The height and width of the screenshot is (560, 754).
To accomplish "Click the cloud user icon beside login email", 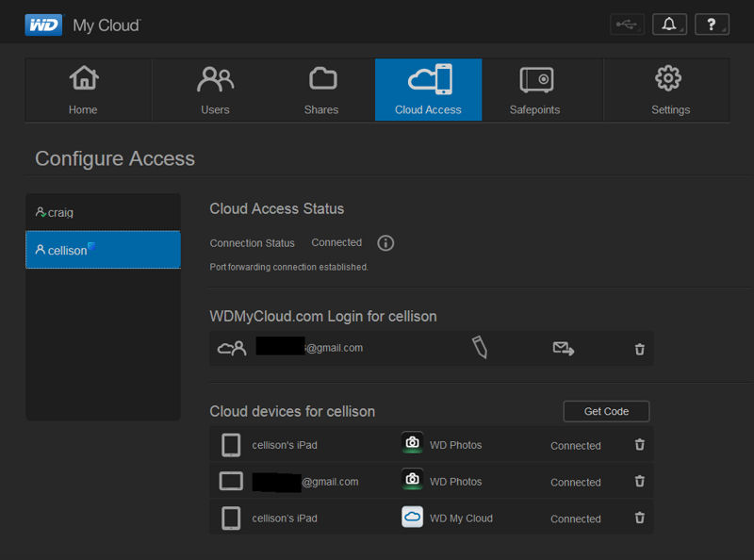I will [232, 348].
